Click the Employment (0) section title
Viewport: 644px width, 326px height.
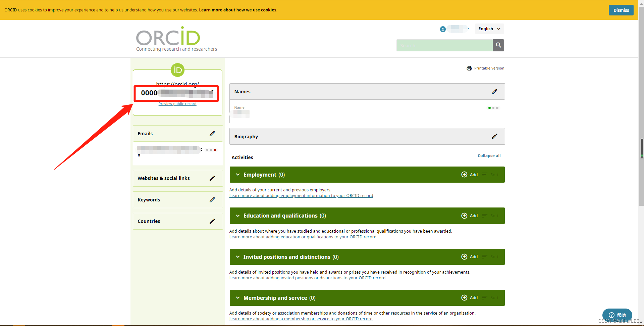coord(264,175)
